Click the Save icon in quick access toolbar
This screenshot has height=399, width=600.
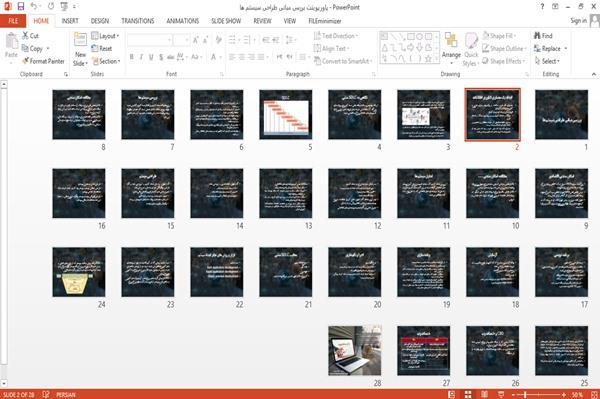(21, 6)
